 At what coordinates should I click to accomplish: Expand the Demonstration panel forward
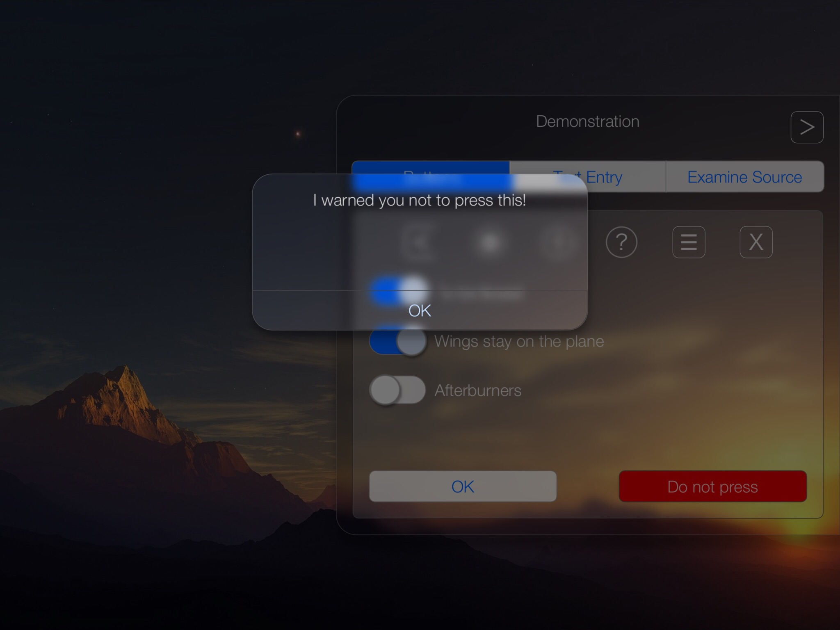point(808,126)
